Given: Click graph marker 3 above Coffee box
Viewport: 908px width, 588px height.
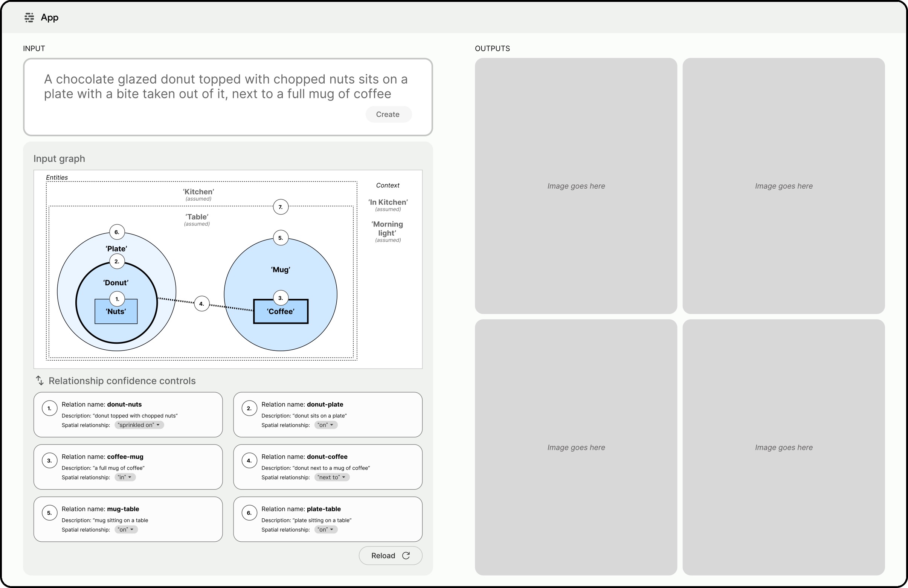Looking at the screenshot, I should (281, 298).
